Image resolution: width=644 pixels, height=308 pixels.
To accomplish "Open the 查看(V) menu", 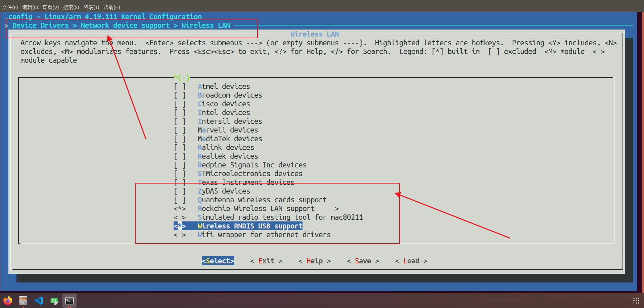I will pos(50,7).
